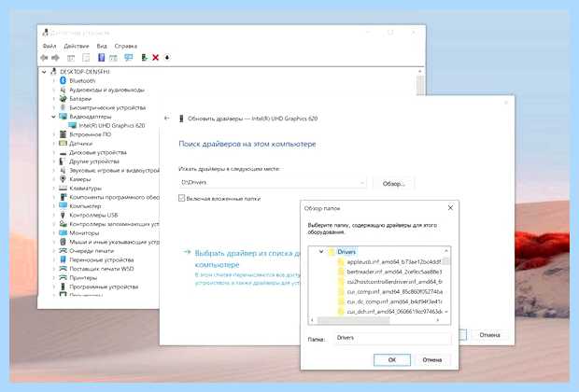This screenshot has height=392, width=579.
Task: Click the Мониторы monitor icon in tree
Action: tap(63, 233)
